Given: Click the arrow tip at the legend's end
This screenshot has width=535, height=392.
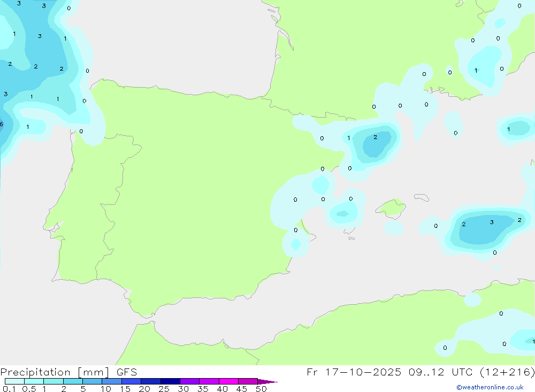Looking at the screenshot, I should coord(267,382).
